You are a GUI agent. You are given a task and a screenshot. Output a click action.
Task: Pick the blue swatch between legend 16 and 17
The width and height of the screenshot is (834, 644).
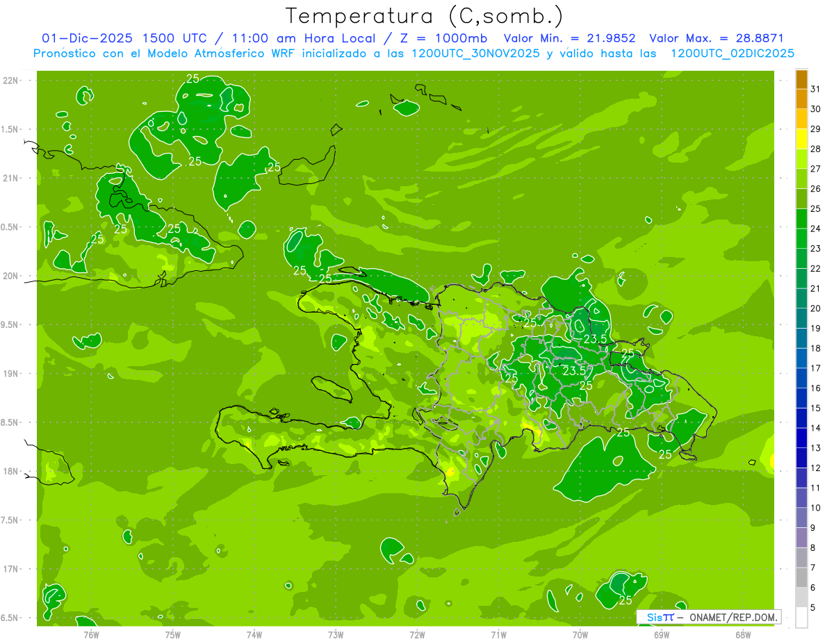click(801, 379)
